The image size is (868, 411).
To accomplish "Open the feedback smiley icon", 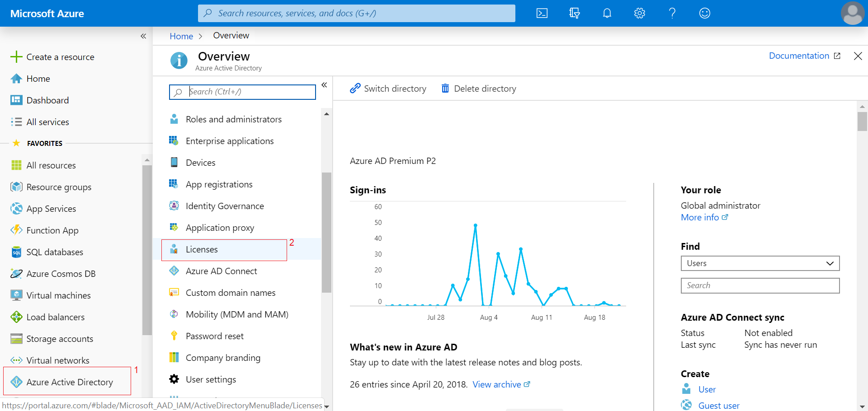I will [x=704, y=13].
